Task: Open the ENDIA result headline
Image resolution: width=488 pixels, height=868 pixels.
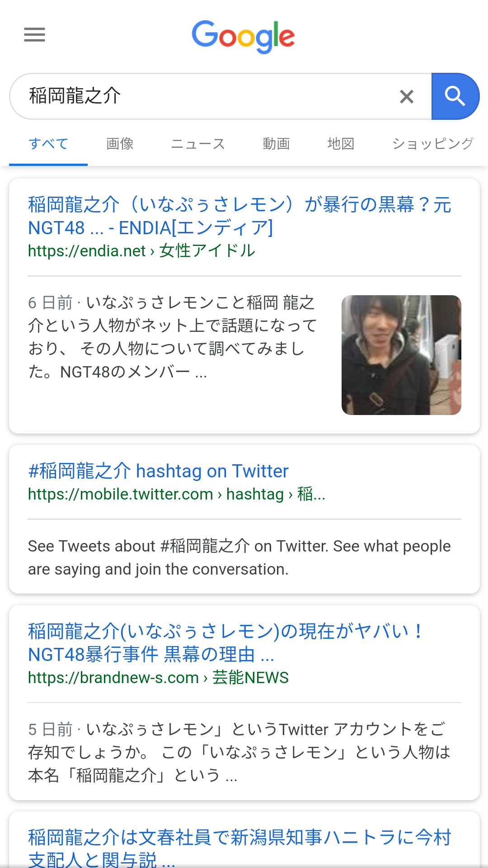Action: coord(239,216)
